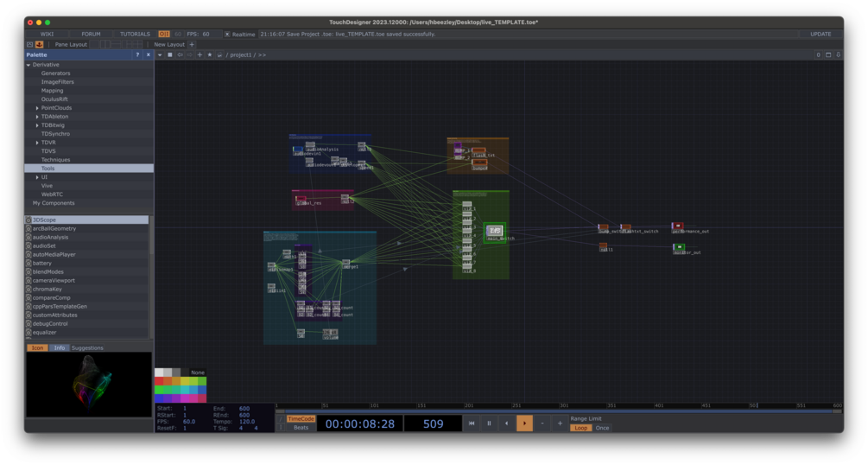Image resolution: width=868 pixels, height=465 pixels.
Task: Click the equalizer palette component icon
Action: (29, 333)
